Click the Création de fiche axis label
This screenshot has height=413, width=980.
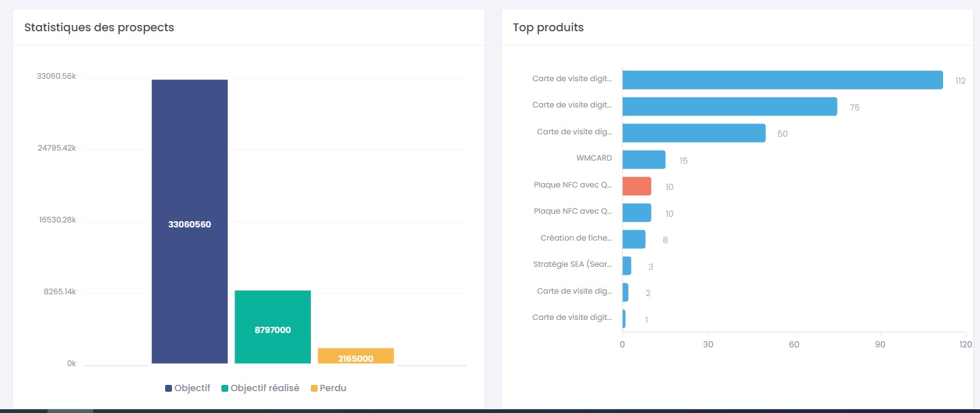click(x=576, y=238)
